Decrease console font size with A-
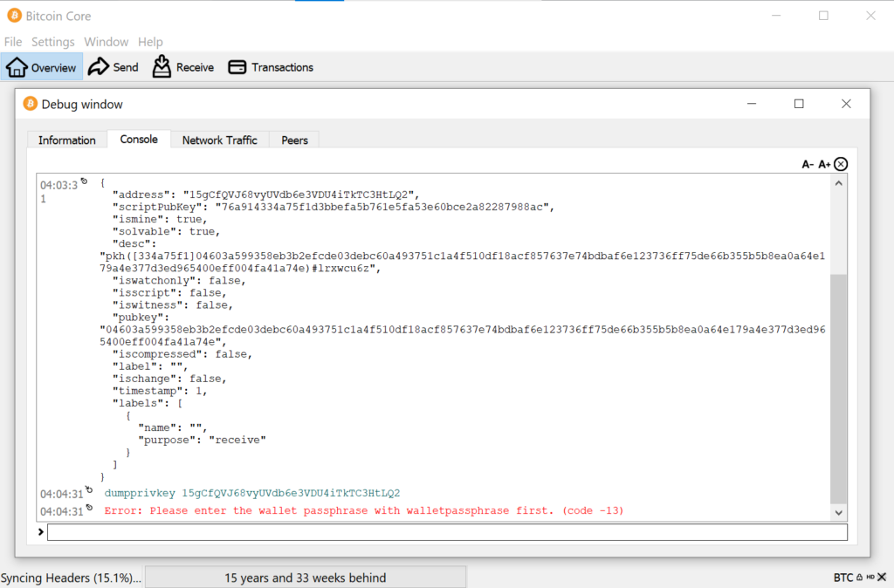 808,164
